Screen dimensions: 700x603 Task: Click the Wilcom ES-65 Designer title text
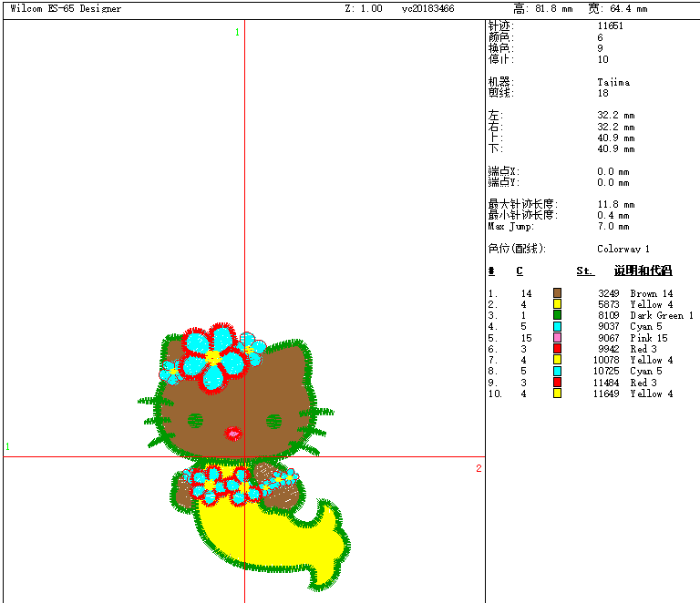pos(66,8)
